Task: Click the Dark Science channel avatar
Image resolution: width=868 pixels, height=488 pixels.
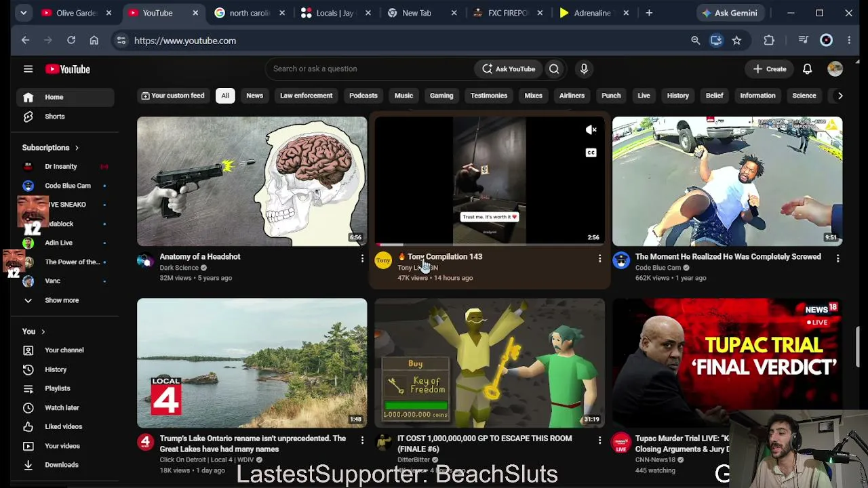Action: click(x=145, y=261)
